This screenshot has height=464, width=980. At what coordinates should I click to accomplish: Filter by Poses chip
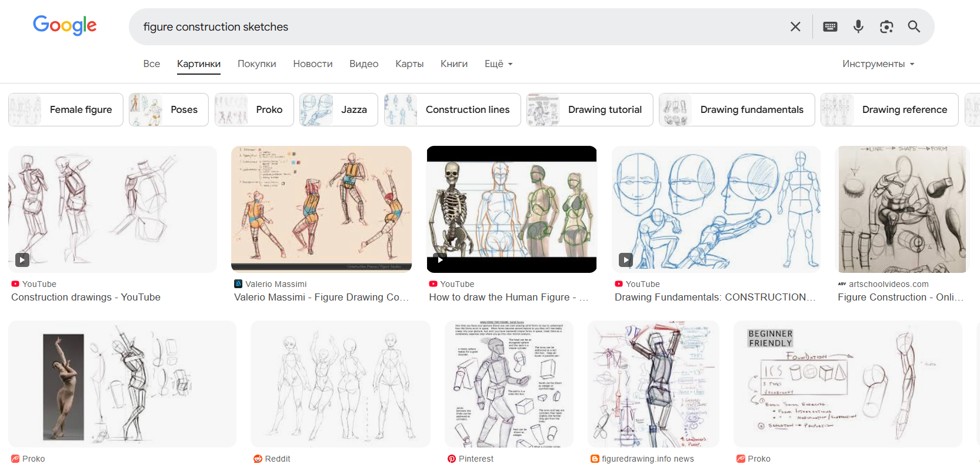pyautogui.click(x=169, y=109)
